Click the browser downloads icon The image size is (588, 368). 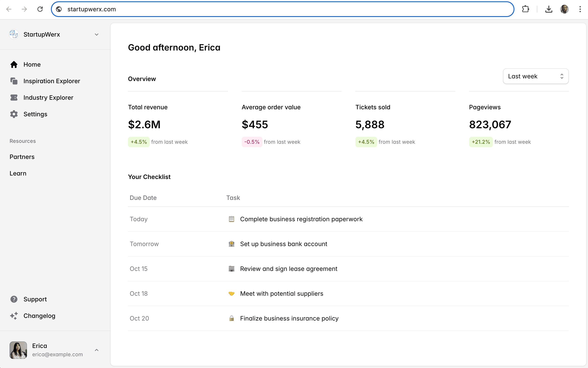tap(549, 9)
